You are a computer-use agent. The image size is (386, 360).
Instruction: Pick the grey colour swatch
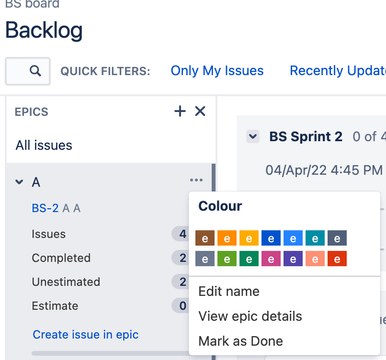click(205, 258)
